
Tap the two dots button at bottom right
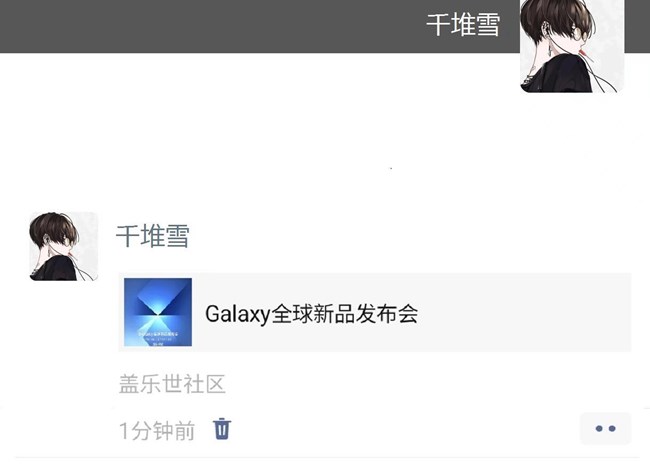[605, 428]
